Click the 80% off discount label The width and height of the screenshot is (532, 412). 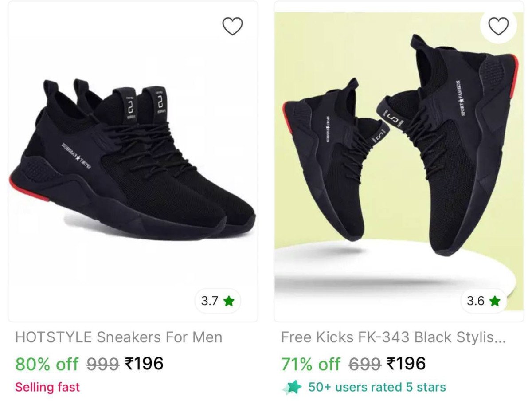(47, 364)
